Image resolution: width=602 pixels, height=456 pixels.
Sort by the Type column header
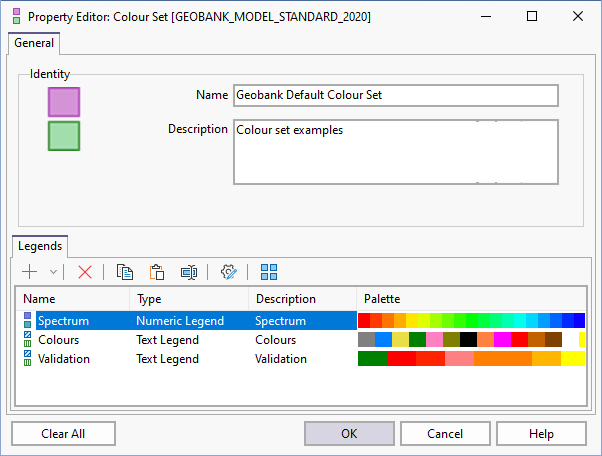click(x=189, y=299)
